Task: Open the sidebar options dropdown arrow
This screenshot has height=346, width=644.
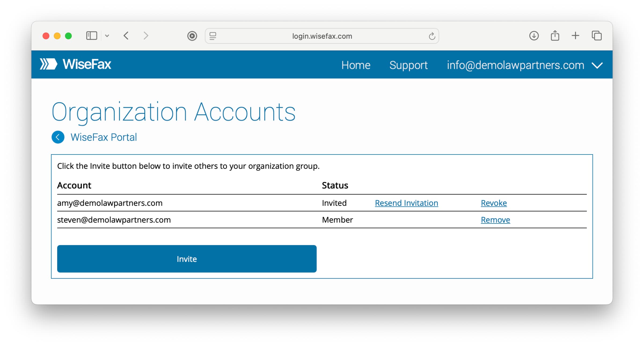Action: pos(107,36)
